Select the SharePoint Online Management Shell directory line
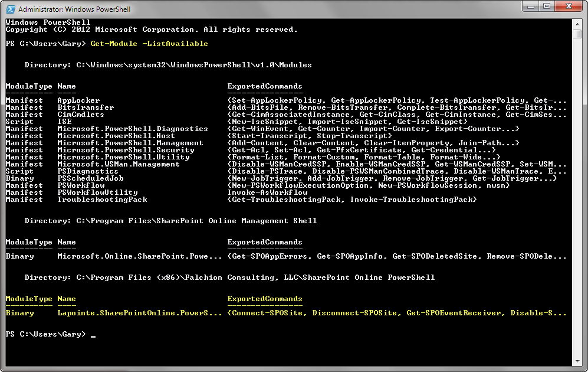The width and height of the screenshot is (588, 372). [170, 221]
